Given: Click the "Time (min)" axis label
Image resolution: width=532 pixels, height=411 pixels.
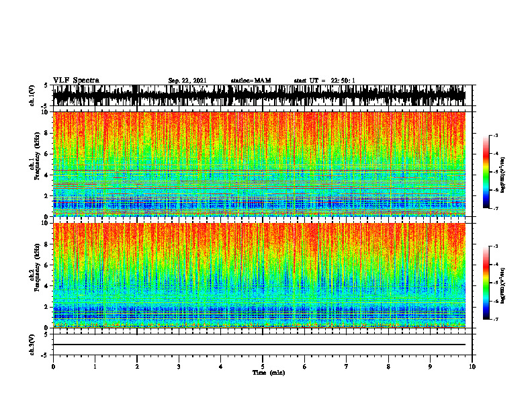Looking at the screenshot, I should pos(269,373).
